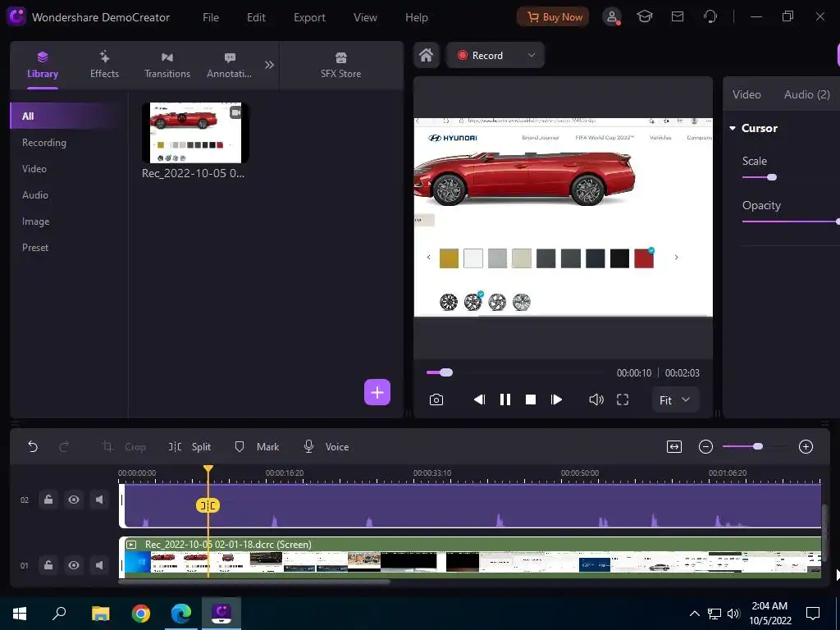Step to next frame
Viewport: 840px width, 630px height.
pyautogui.click(x=556, y=399)
